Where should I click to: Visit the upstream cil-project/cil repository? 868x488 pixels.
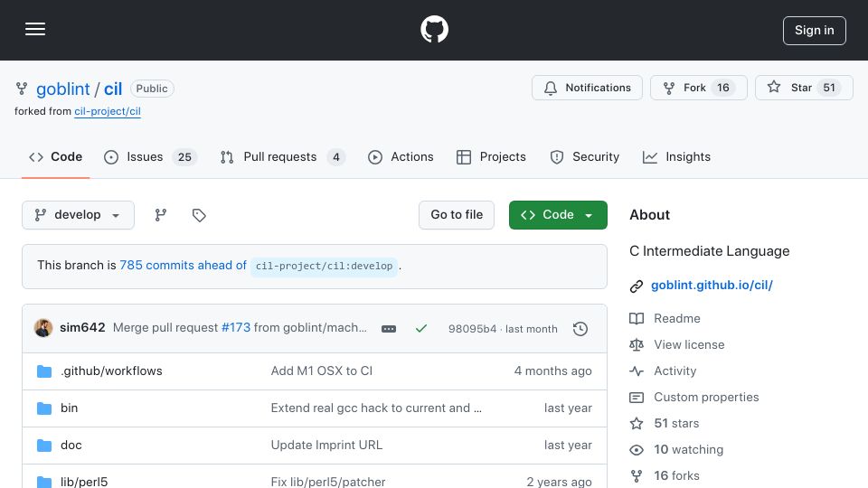[x=108, y=111]
